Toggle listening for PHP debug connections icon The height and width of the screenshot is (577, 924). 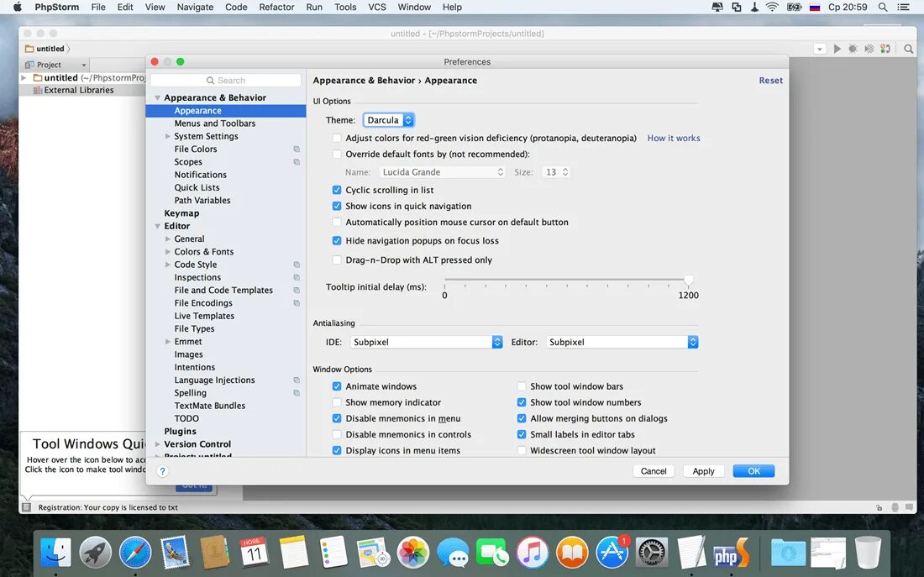885,49
